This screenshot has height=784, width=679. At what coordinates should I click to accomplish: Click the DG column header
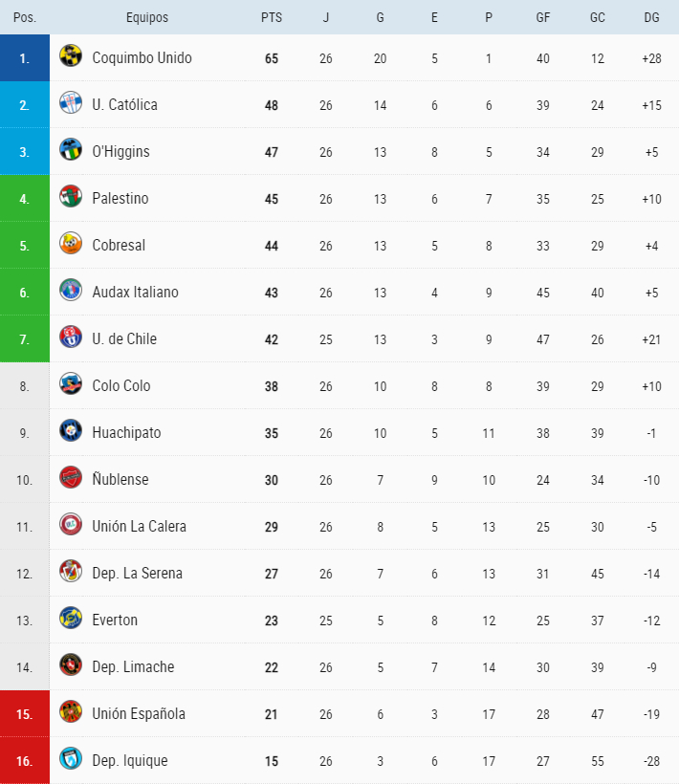point(651,17)
